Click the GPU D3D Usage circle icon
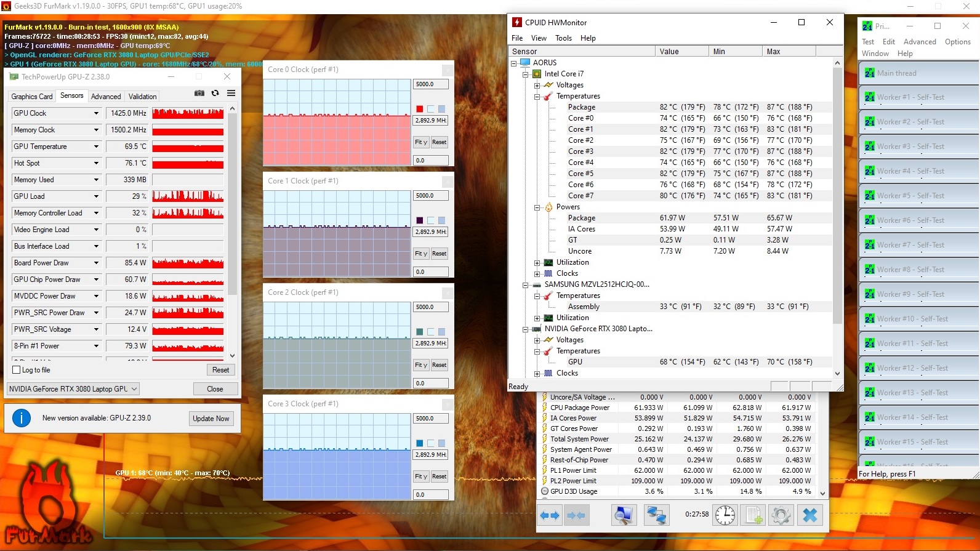The height and width of the screenshot is (551, 980). (545, 491)
